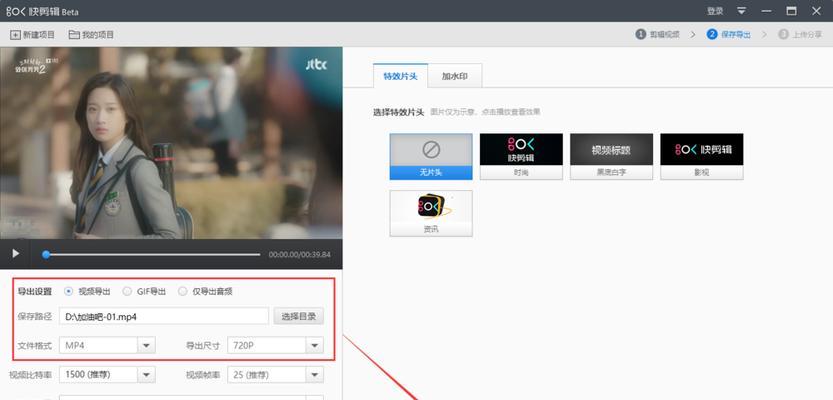The width and height of the screenshot is (833, 400).
Task: Maximize the 快剪辑 window
Action: [x=791, y=11]
